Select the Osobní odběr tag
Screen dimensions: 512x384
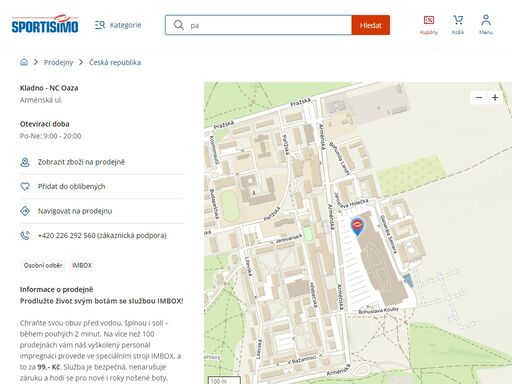43,265
